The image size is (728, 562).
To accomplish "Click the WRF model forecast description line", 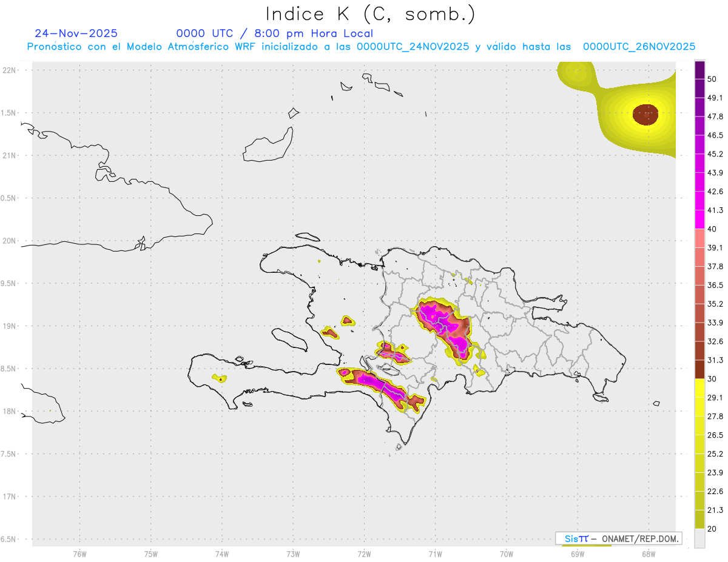I will [361, 47].
